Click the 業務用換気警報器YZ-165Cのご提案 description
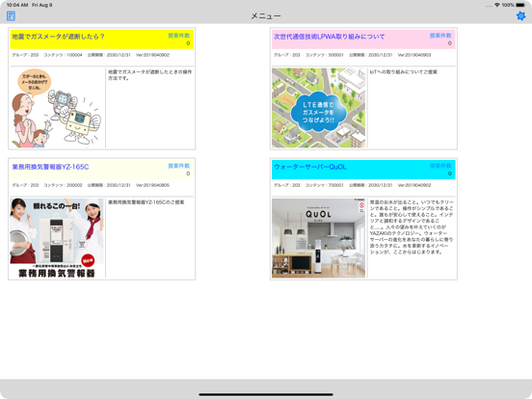The height and width of the screenshot is (399, 532). [146, 202]
